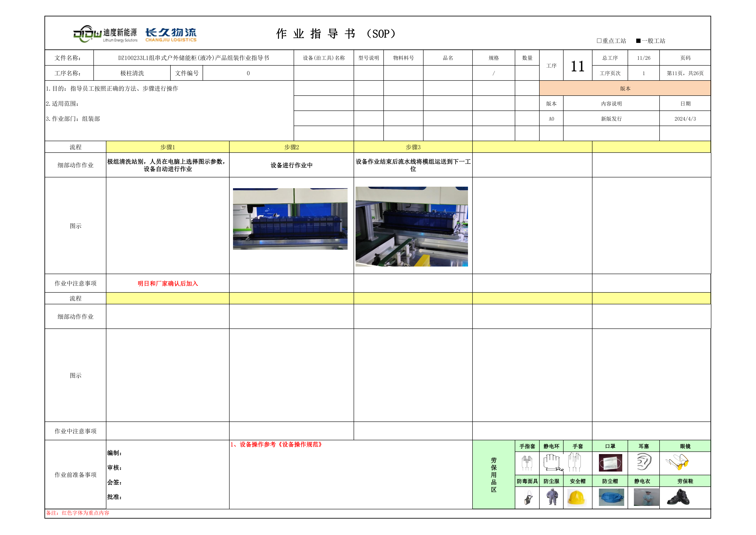Screen dimensions: 756x535
Task: Click the gloves (手套) icon
Action: tap(575, 462)
